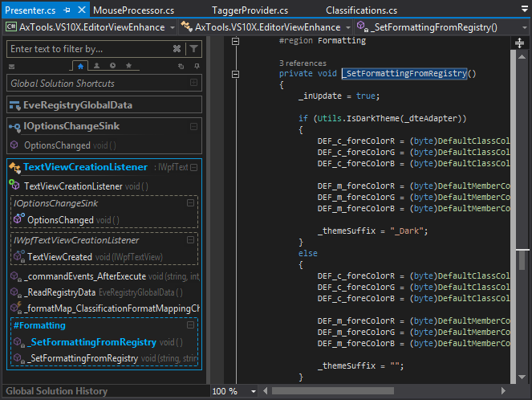Open the '3 references' CodeLens link

tap(303, 63)
